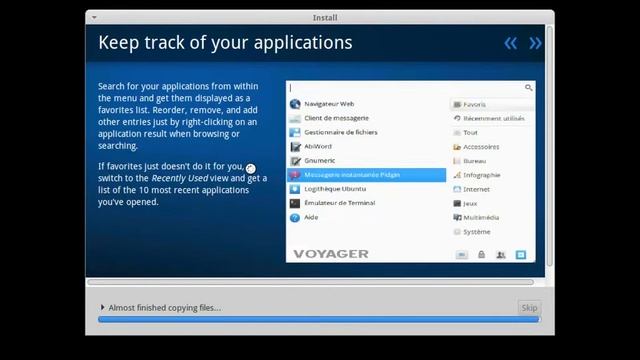The width and height of the screenshot is (640, 360).
Task: Click the Système category icon
Action: pyautogui.click(x=457, y=232)
